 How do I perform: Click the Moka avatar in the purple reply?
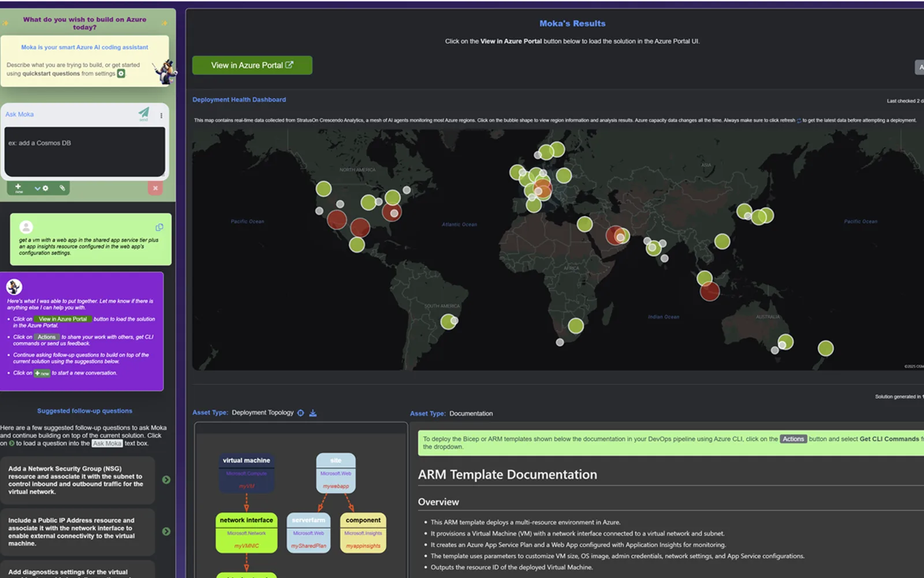(x=14, y=287)
